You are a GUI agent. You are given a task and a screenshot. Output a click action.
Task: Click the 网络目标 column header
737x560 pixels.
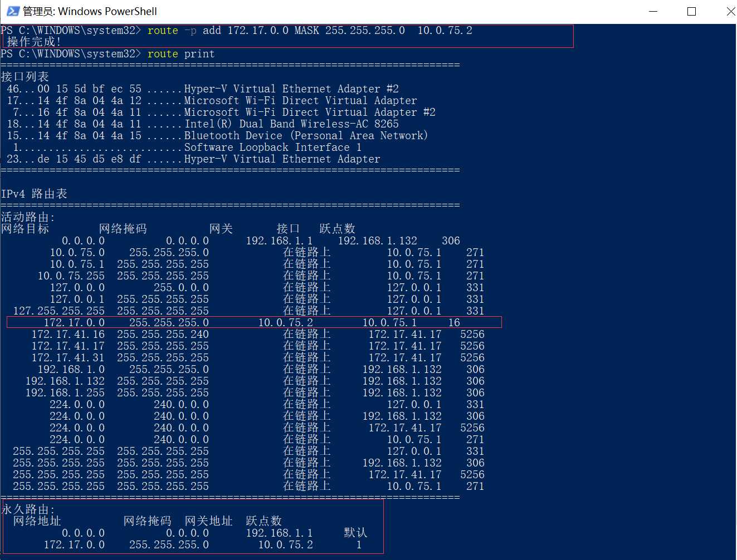coord(25,229)
